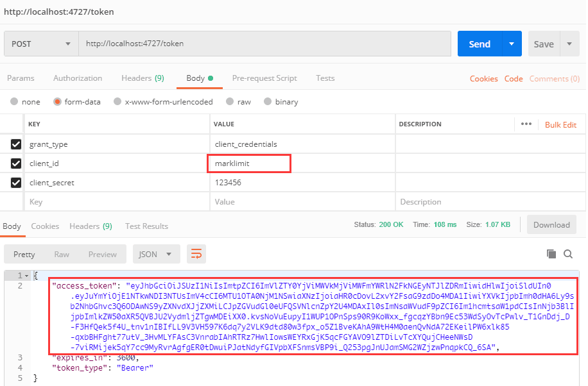The image size is (588, 386).
Task: Click the empty Key input field
Action: coord(117,201)
